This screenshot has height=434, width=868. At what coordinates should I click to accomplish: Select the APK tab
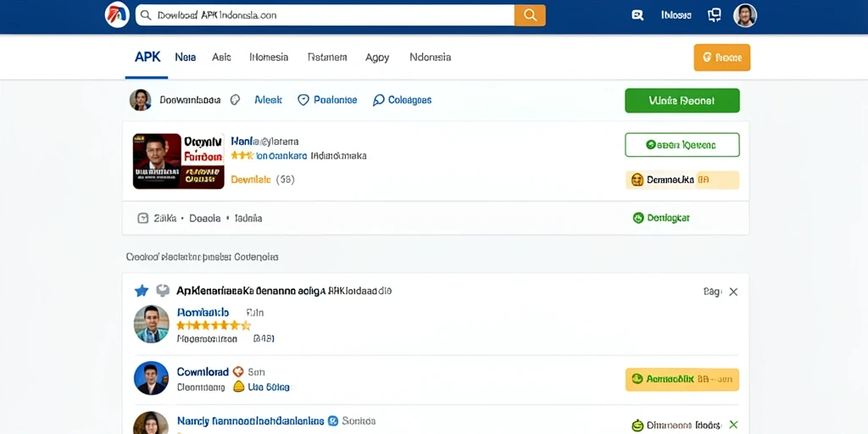(x=147, y=57)
